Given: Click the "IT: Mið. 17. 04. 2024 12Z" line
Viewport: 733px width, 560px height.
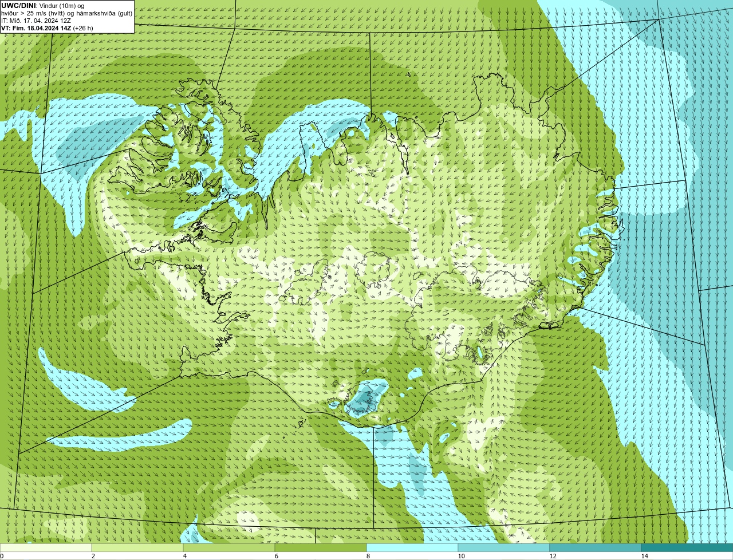Looking at the screenshot, I should [36, 21].
